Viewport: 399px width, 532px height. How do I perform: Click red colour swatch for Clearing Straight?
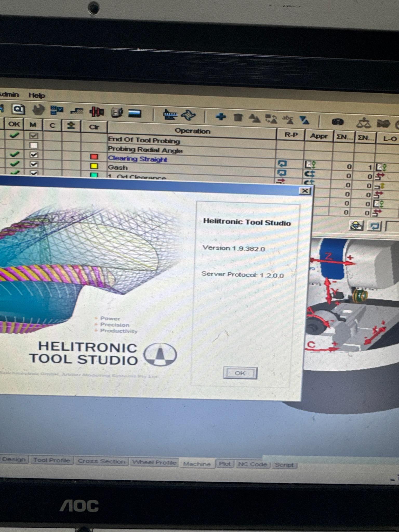[94, 157]
